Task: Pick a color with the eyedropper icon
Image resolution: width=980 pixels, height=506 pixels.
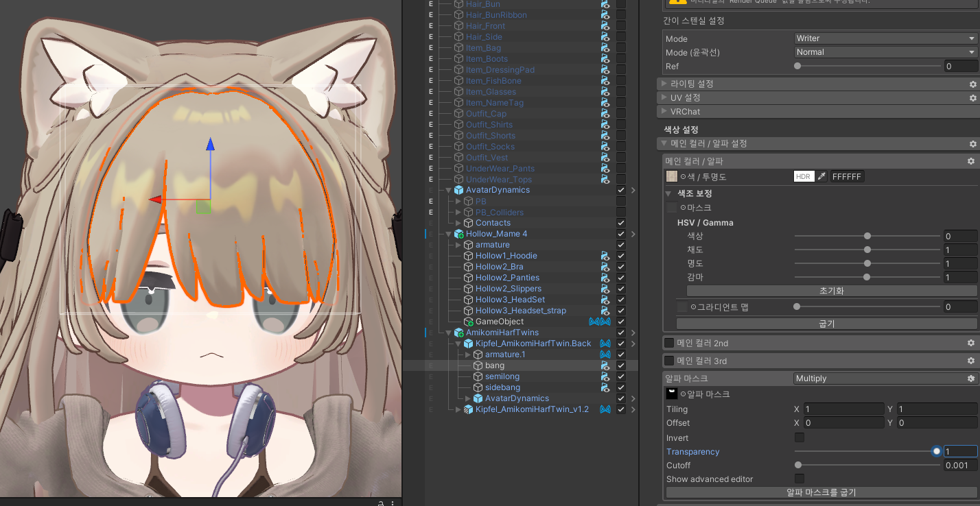Action: (x=821, y=176)
